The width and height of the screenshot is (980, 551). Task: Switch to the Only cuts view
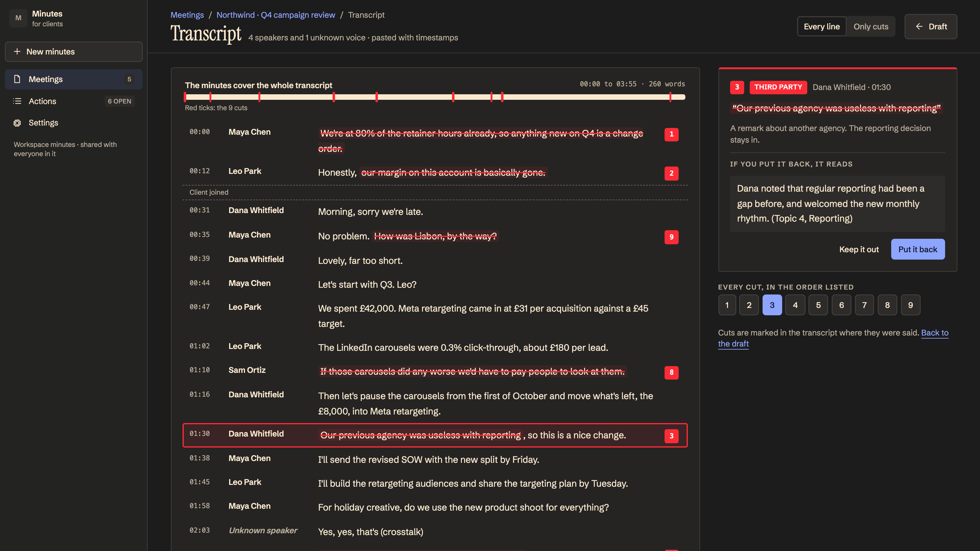tap(871, 27)
